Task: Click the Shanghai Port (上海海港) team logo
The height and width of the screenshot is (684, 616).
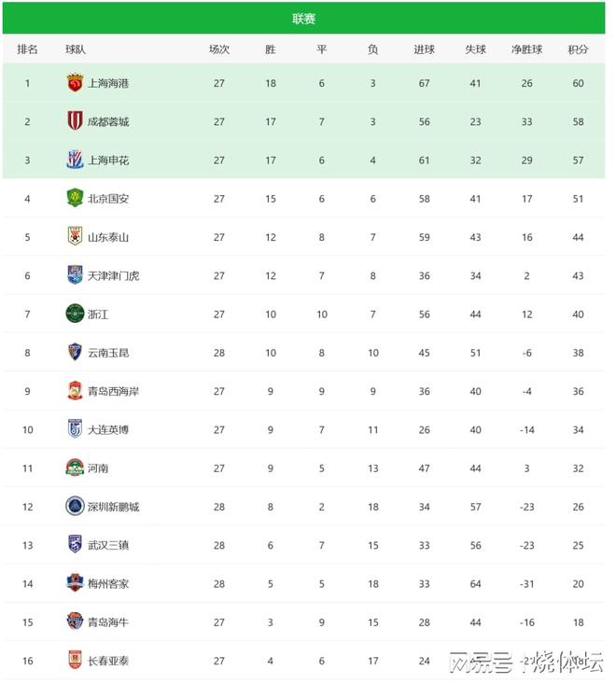Action: [x=75, y=83]
